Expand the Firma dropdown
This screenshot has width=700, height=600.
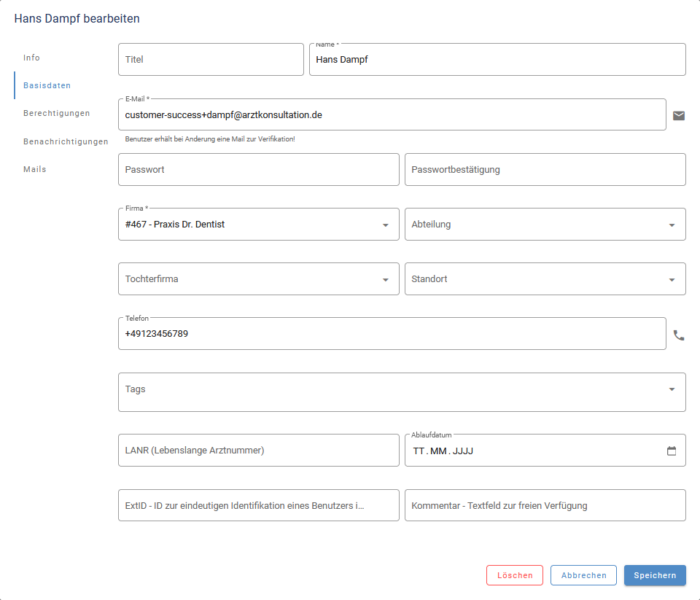click(386, 225)
